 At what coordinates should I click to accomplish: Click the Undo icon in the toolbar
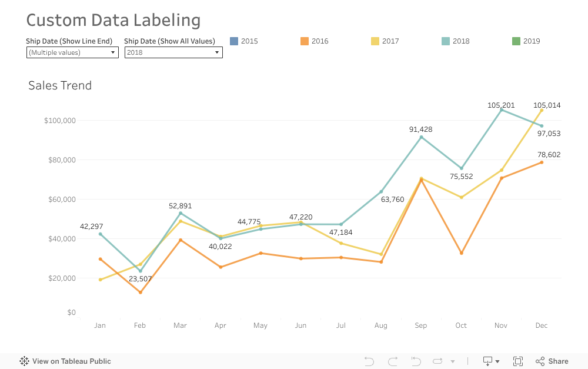[369, 361]
